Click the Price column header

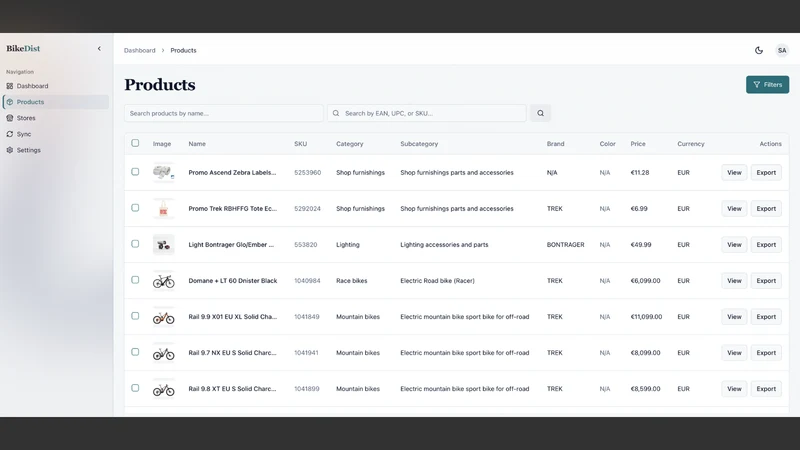pos(638,144)
